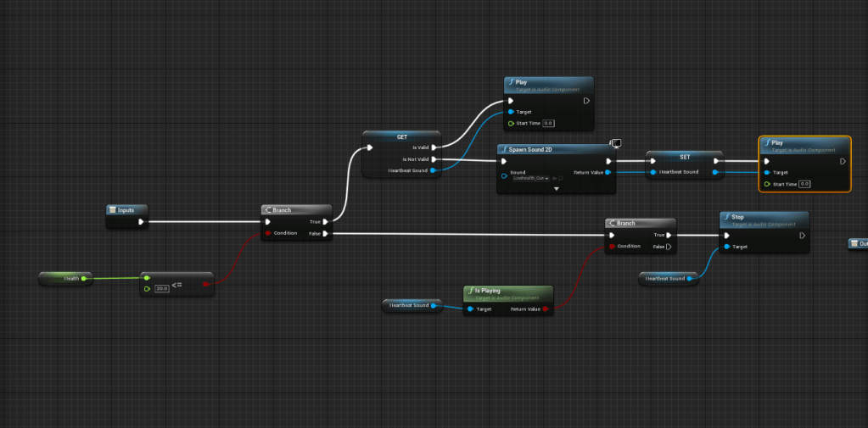This screenshot has height=428, width=868.
Task: Open the Lowhealth_Cue sound asset dropdown
Action: tap(530, 178)
